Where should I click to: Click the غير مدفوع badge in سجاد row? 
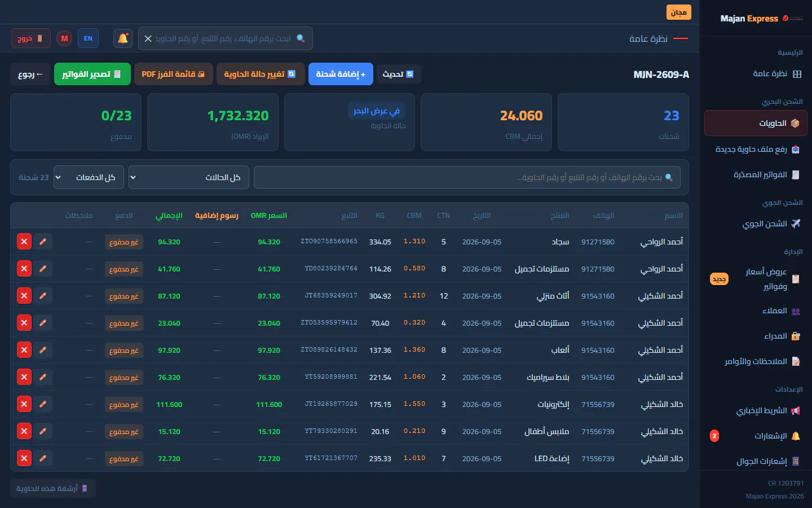(124, 242)
